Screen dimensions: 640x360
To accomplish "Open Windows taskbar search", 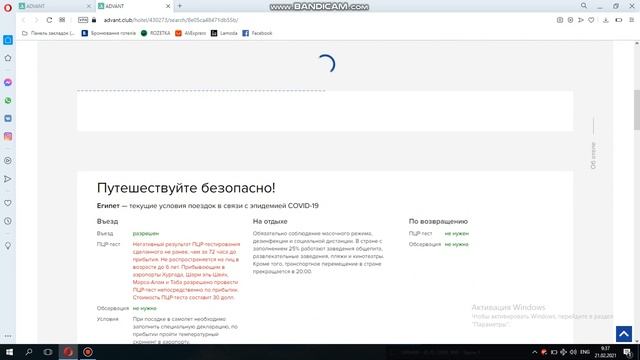I will [x=29, y=352].
